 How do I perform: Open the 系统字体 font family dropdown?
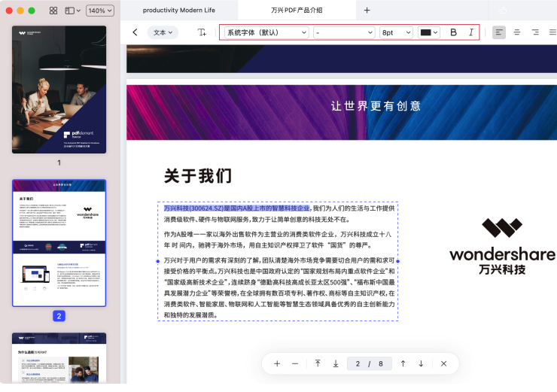pos(266,32)
